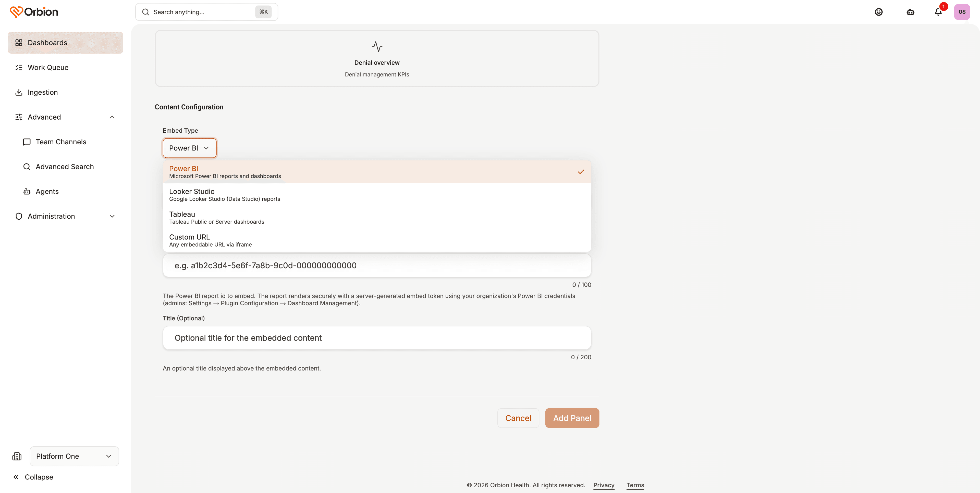
Task: Click the Cancel button
Action: pos(518,418)
